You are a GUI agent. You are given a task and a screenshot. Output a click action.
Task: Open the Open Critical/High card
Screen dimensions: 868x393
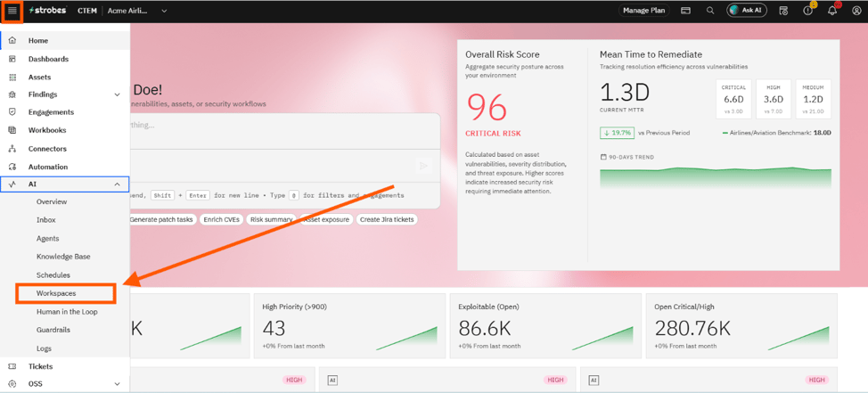coord(741,326)
